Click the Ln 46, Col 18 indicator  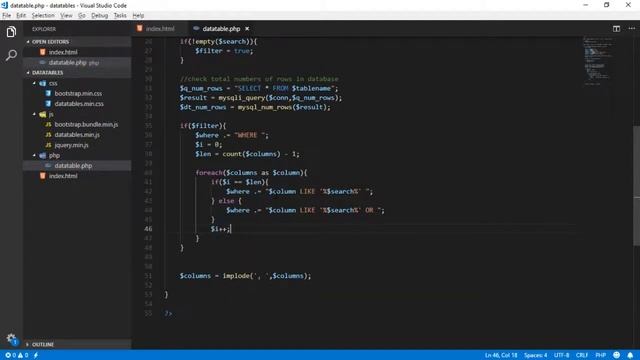click(x=501, y=355)
